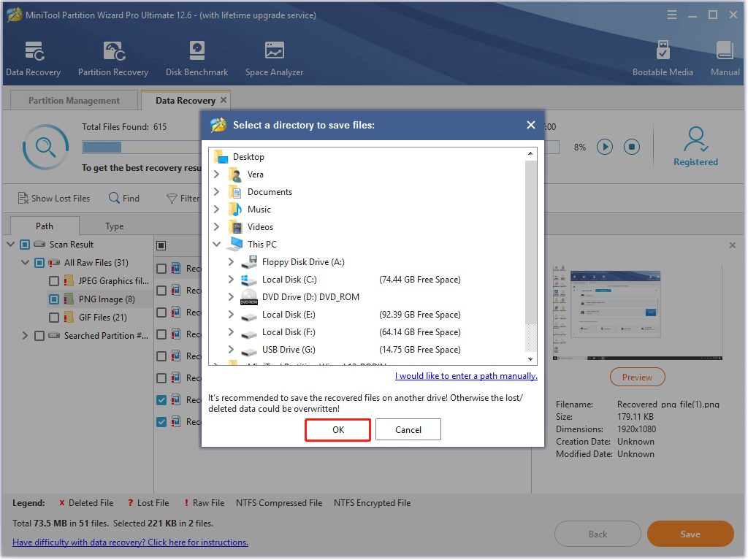Confirm directory with OK button
Image resolution: width=748 pixels, height=560 pixels.
tap(337, 430)
